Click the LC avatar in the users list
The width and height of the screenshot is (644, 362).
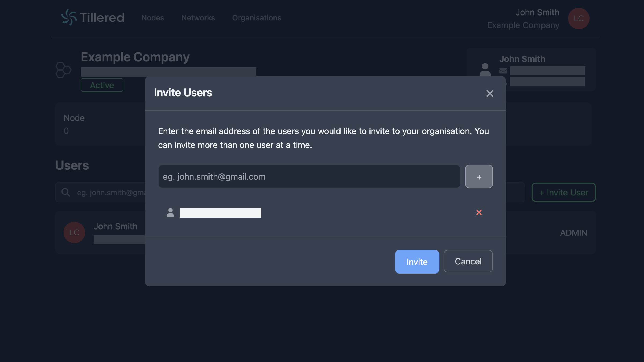(74, 232)
